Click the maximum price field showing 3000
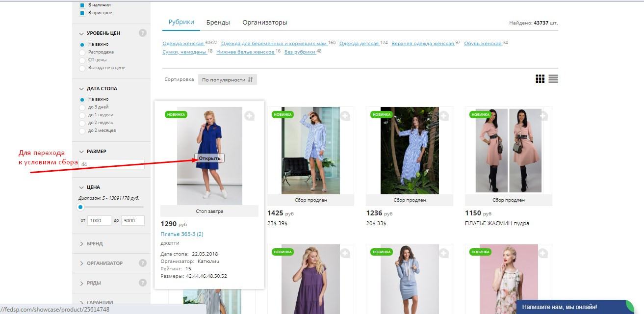The height and width of the screenshot is (314, 644). (x=132, y=221)
